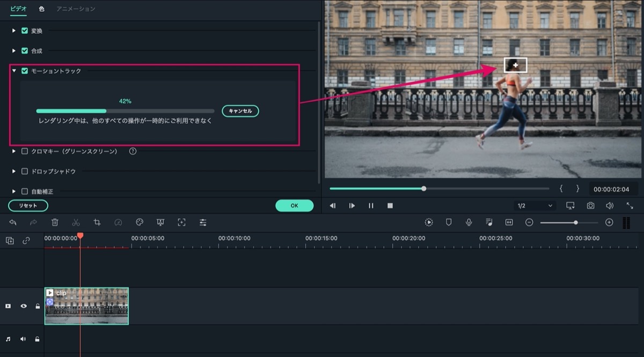
Task: Collapse the モーショントラック section arrow
Action: pyautogui.click(x=14, y=71)
